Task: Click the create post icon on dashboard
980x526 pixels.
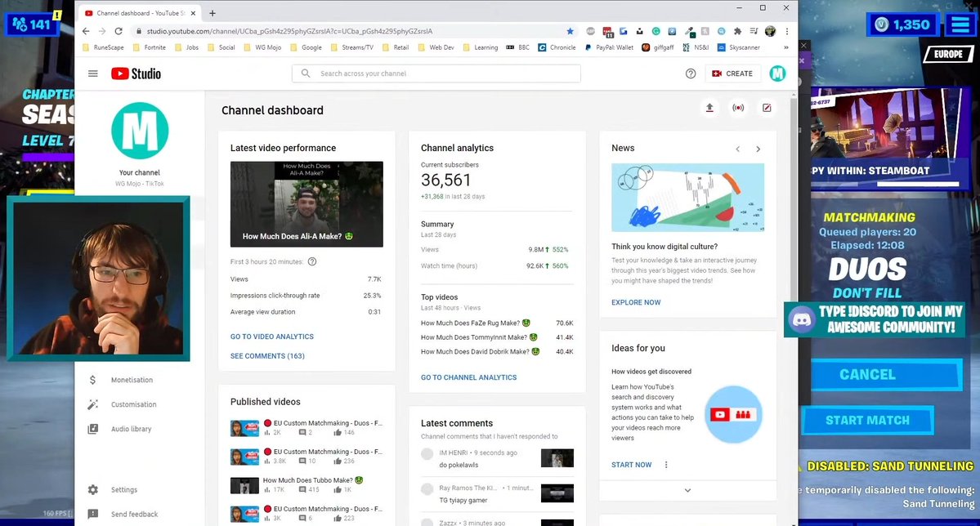Action: coord(767,108)
